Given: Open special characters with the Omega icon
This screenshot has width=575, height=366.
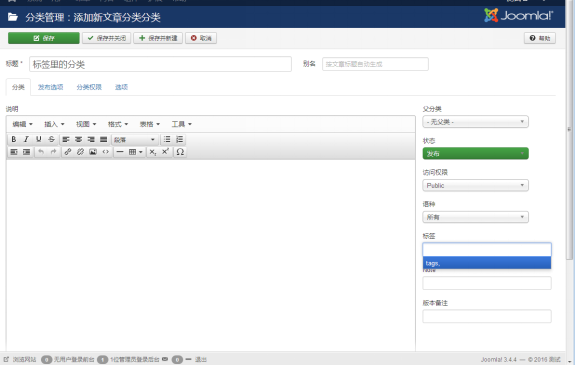Looking at the screenshot, I should point(180,152).
